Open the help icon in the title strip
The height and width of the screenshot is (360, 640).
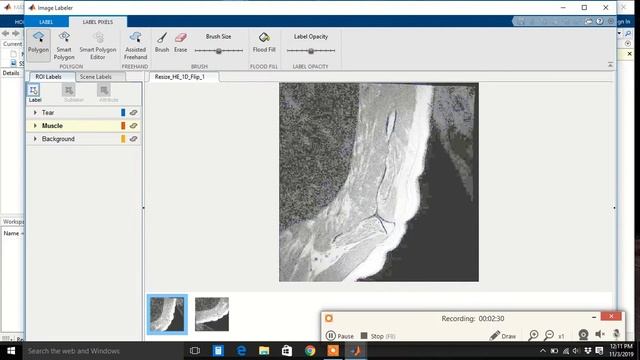[599, 21]
